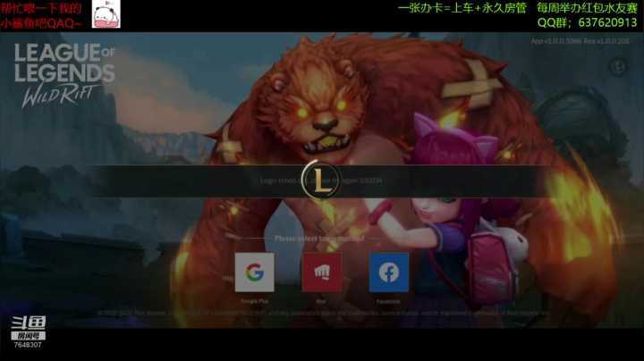The width and height of the screenshot is (644, 361).
Task: Open the globe language selector icon
Action: (618, 67)
